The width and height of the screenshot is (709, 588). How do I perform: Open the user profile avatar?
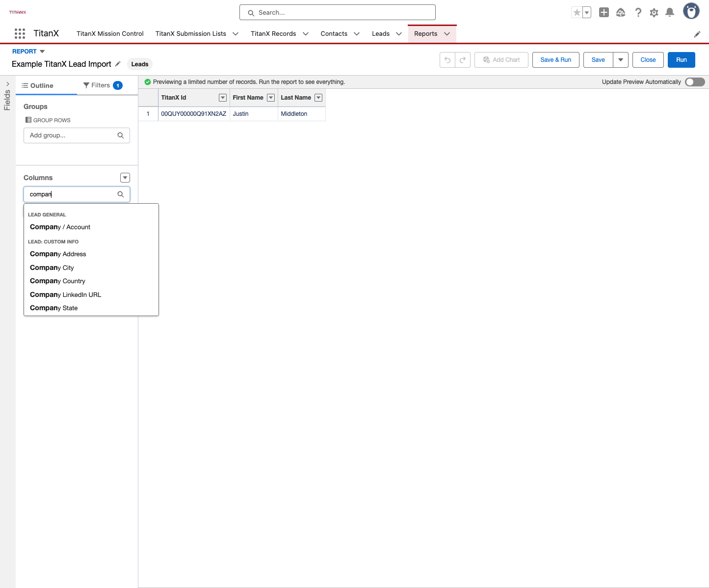[x=691, y=11]
